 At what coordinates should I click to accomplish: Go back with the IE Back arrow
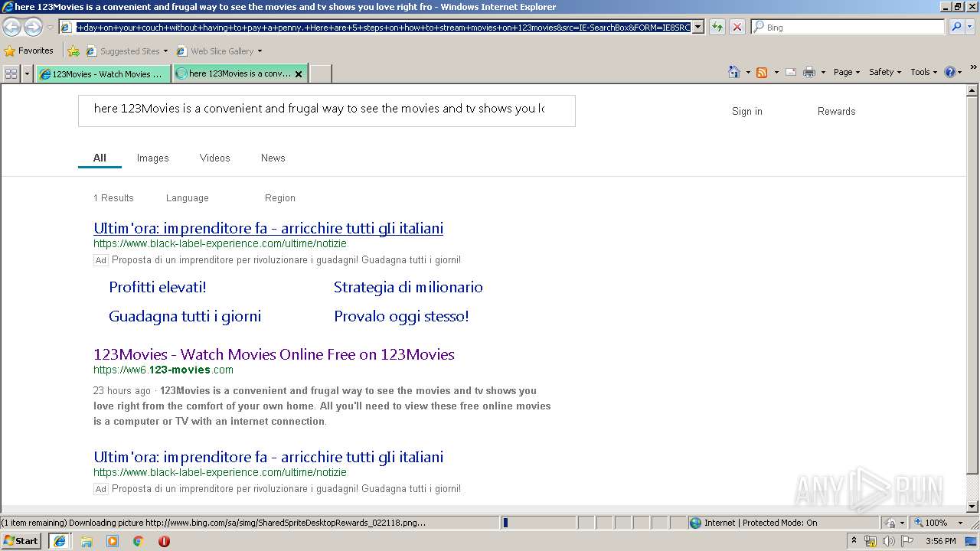coord(11,27)
